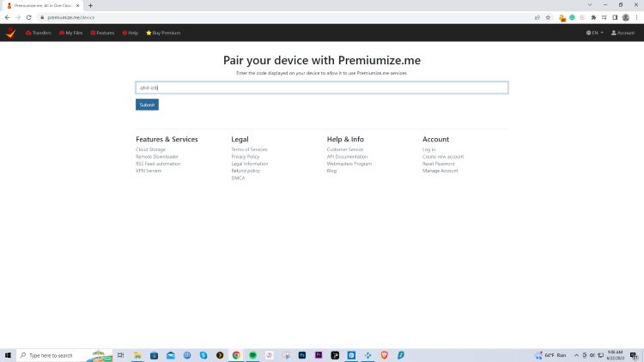Click the address bar URL

coord(71,17)
